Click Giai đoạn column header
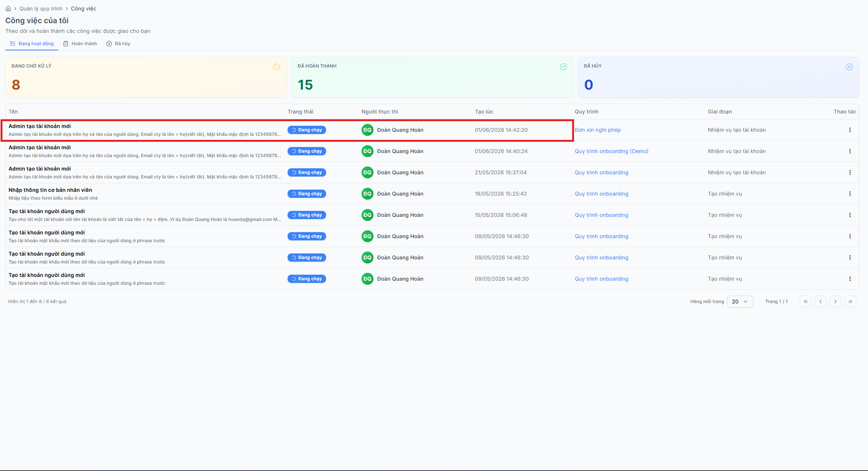 pyautogui.click(x=720, y=112)
